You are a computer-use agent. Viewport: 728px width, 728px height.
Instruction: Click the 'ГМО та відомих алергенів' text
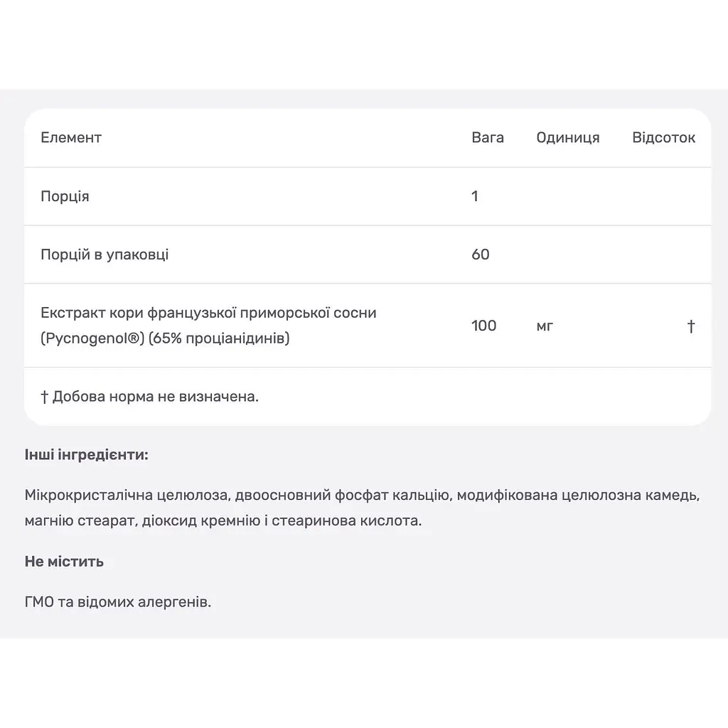pyautogui.click(x=118, y=602)
